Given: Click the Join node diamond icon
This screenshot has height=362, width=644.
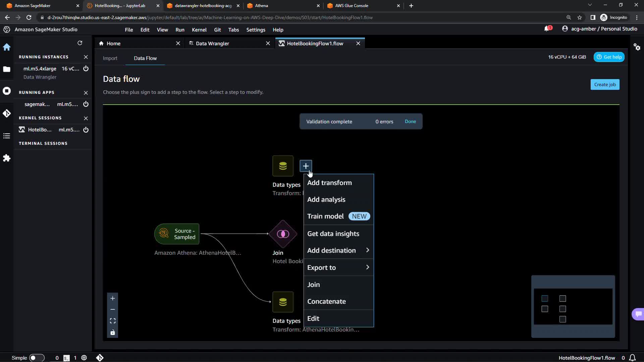Looking at the screenshot, I should point(283,234).
